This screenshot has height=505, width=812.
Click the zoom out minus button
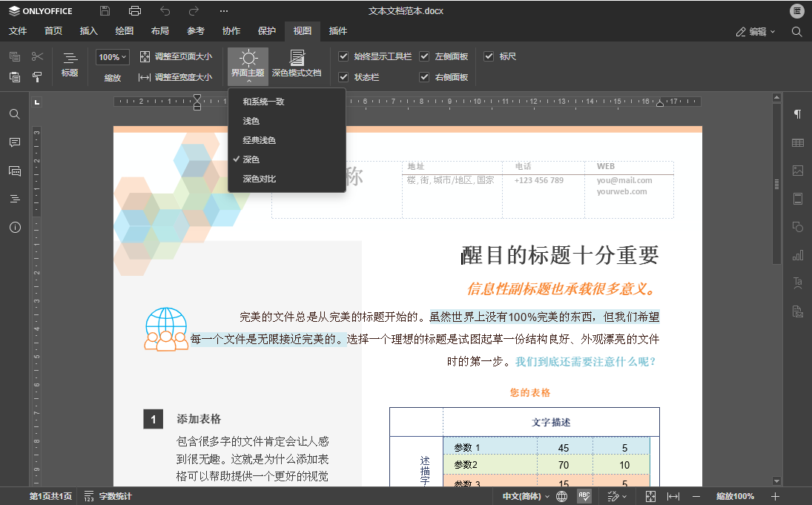(696, 496)
